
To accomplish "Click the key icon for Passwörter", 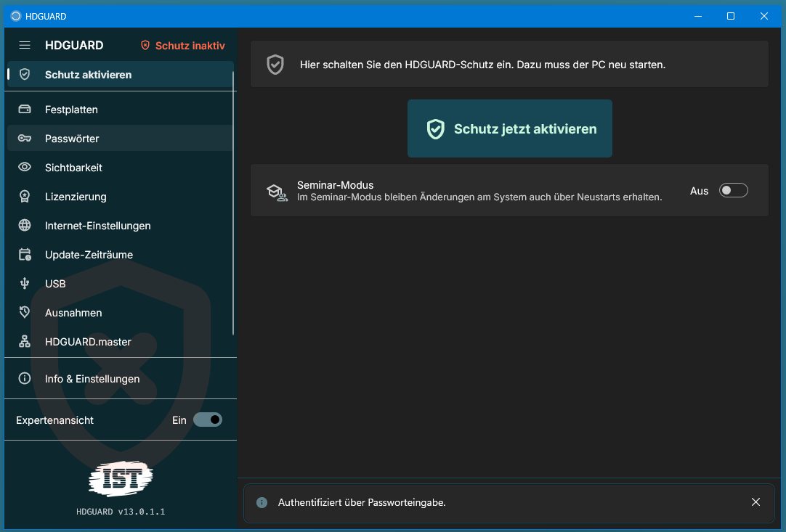I will coord(25,138).
